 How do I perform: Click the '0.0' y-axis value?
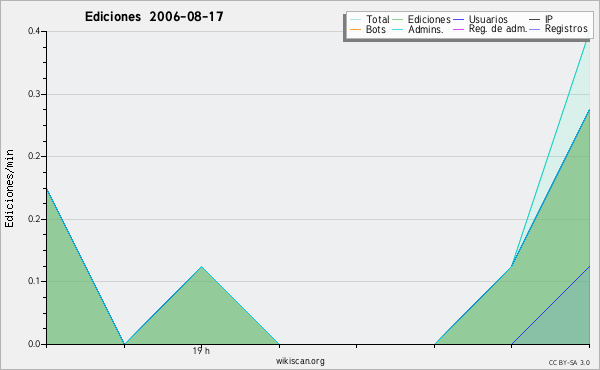point(34,344)
